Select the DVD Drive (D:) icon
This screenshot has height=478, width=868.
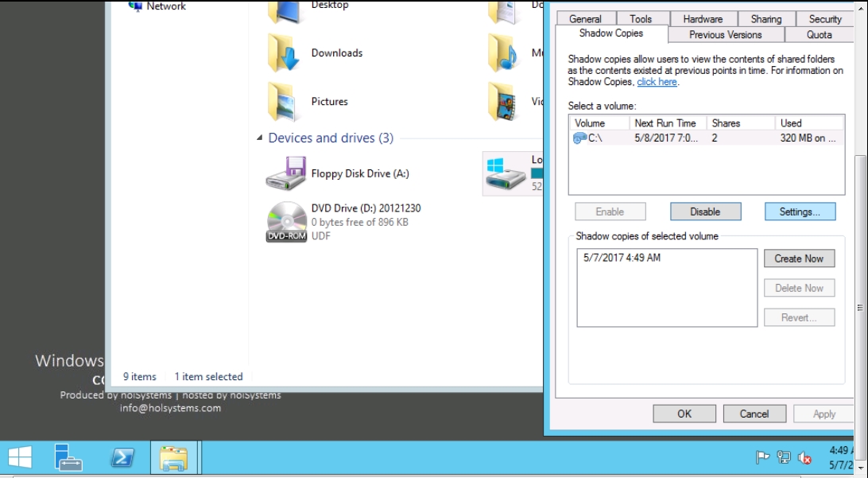click(x=285, y=221)
